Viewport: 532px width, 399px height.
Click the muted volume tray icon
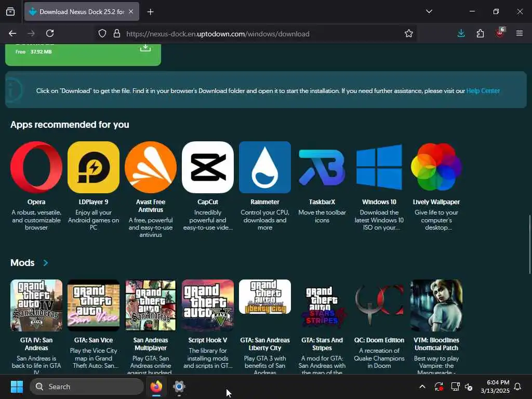pos(469,387)
